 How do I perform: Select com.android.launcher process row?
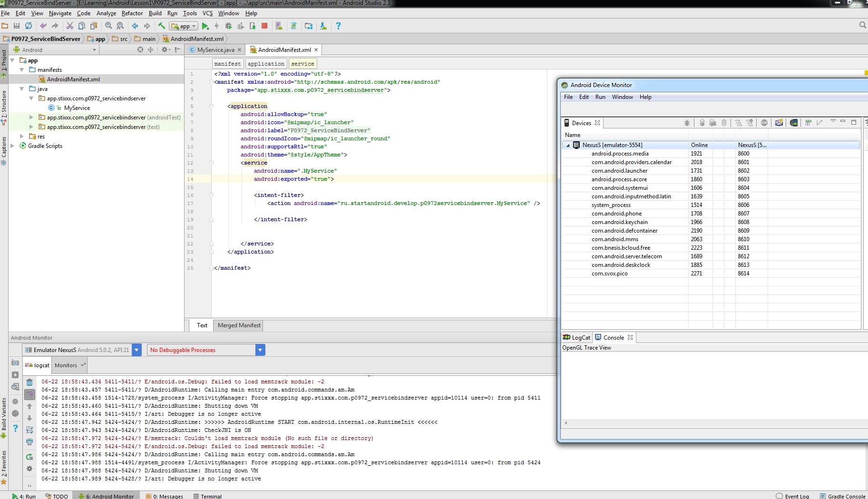pos(711,171)
